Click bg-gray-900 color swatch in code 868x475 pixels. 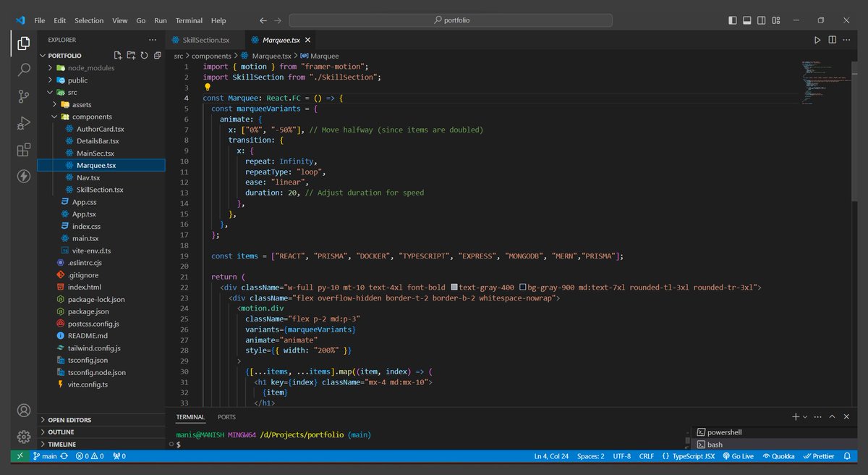[522, 287]
